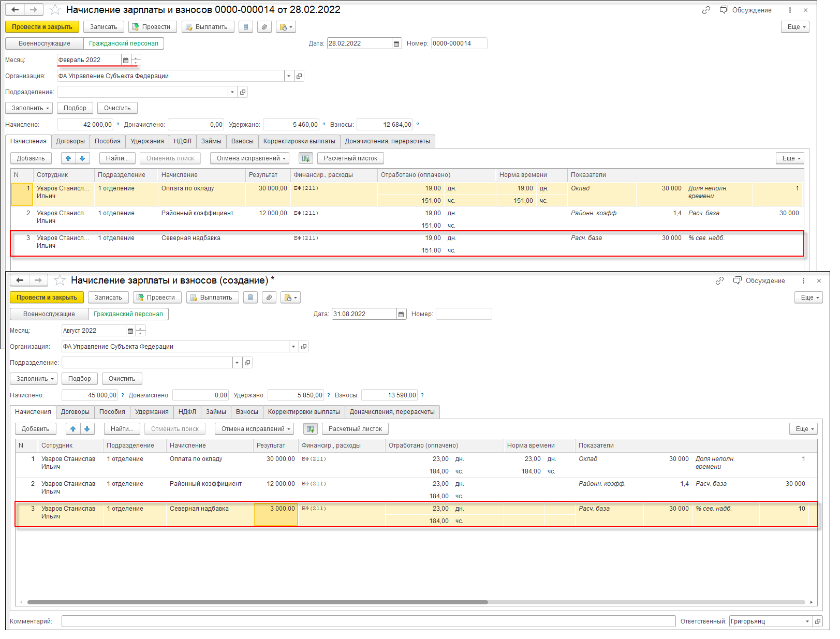Paperclip attachments icon in bottom window
840x639 pixels.
click(269, 298)
